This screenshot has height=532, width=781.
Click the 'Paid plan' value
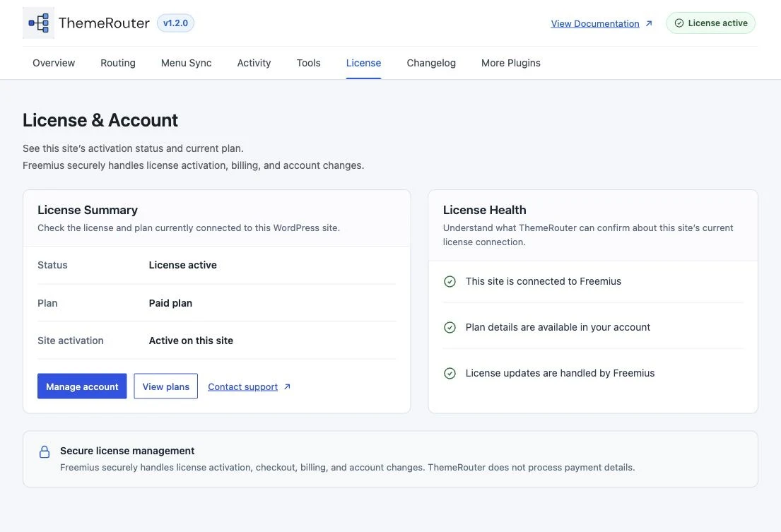(x=170, y=303)
